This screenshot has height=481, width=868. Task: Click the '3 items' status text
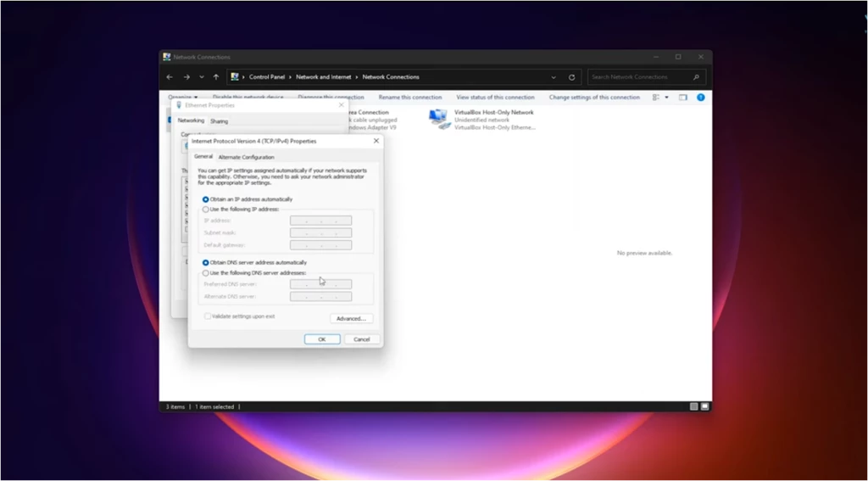click(x=175, y=406)
